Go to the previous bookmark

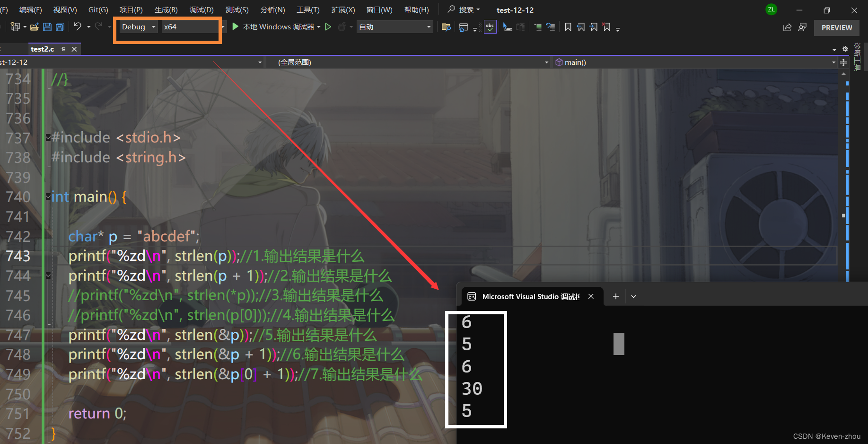click(581, 27)
